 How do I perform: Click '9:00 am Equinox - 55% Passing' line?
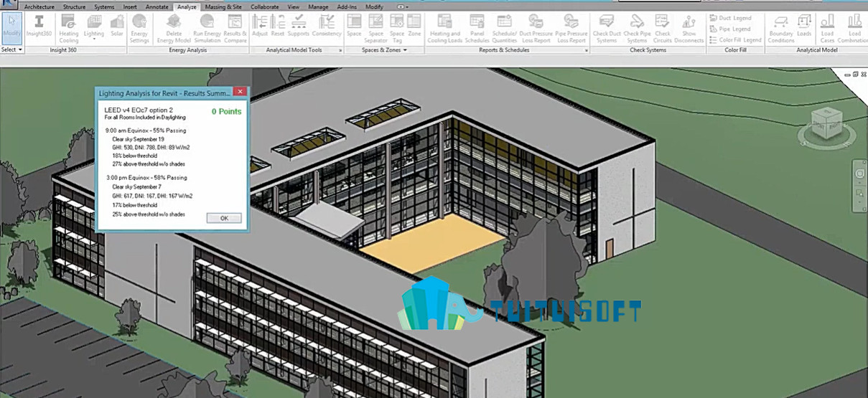146,131
